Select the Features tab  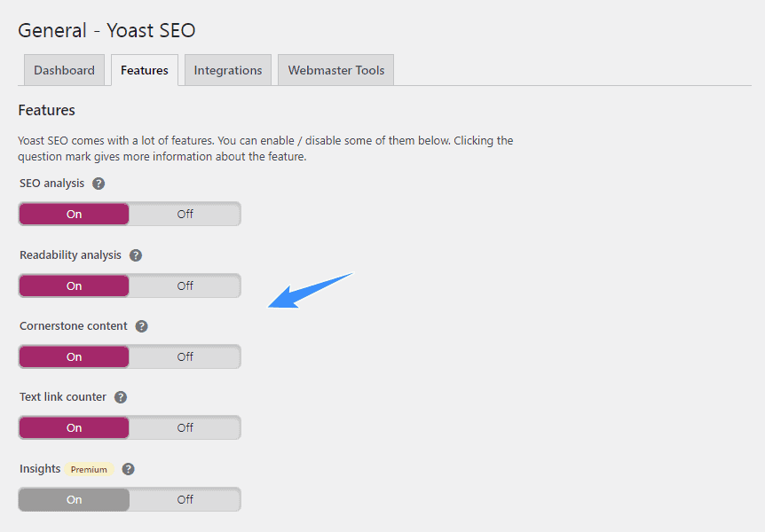tap(145, 70)
